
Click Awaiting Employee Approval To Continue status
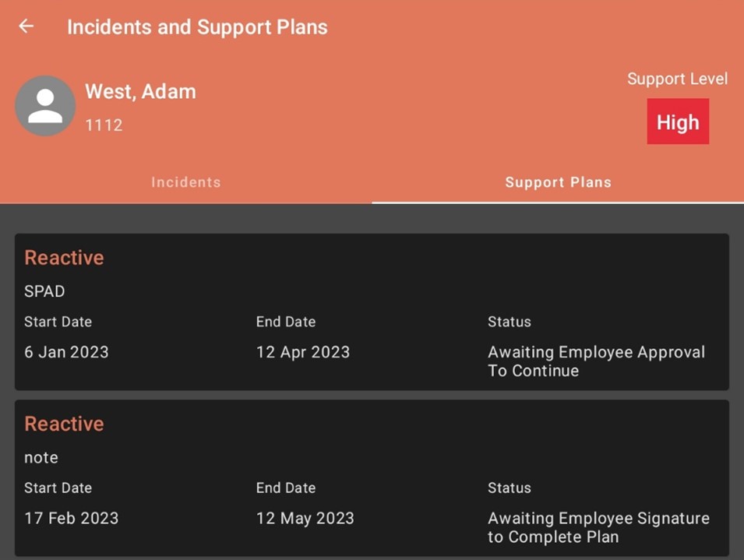597,361
